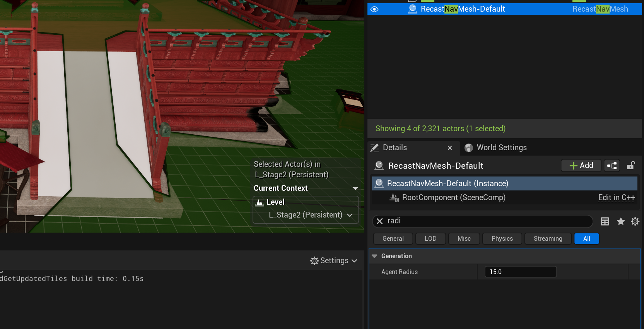Click the RootComponent scene component icon
Image resolution: width=644 pixels, height=329 pixels.
pos(394,197)
